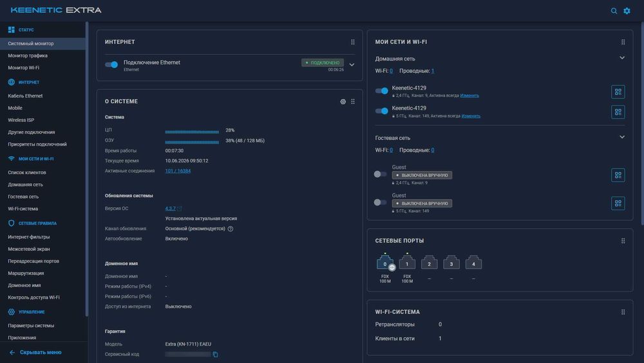Toggle Keenetic-4129 5 ГГц network switch
Viewport: 644px width, 363px height.
[381, 111]
